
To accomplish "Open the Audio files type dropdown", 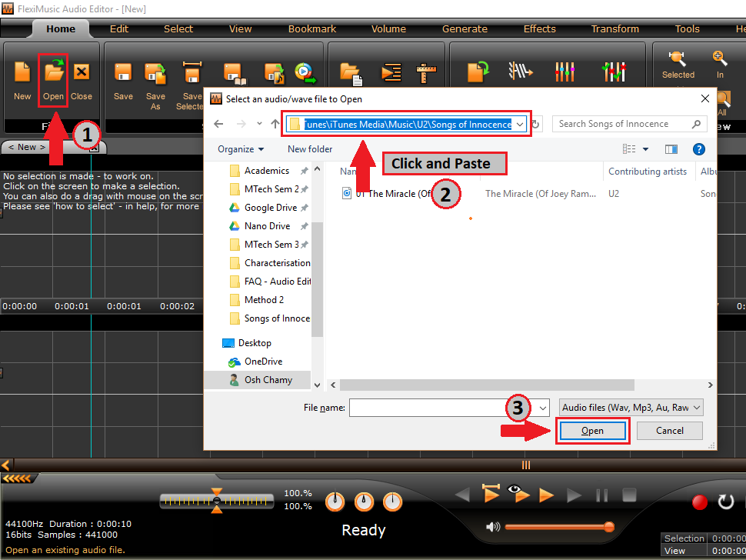I will click(631, 408).
